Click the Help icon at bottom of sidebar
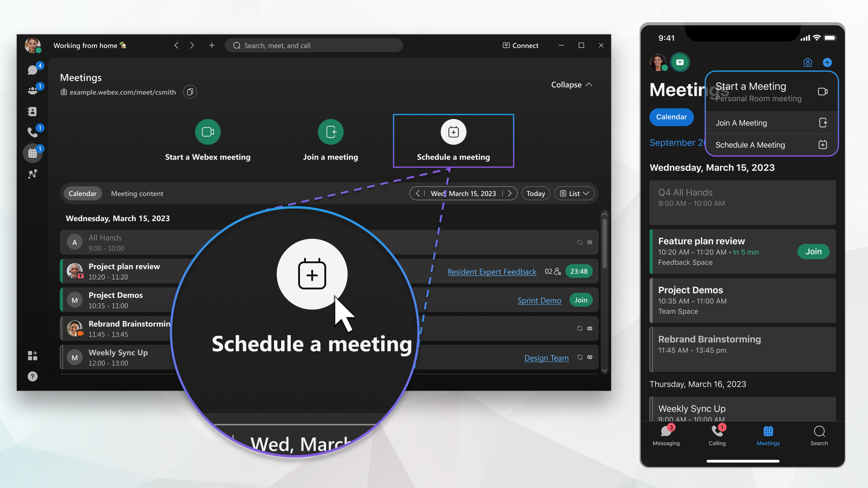 click(x=33, y=376)
